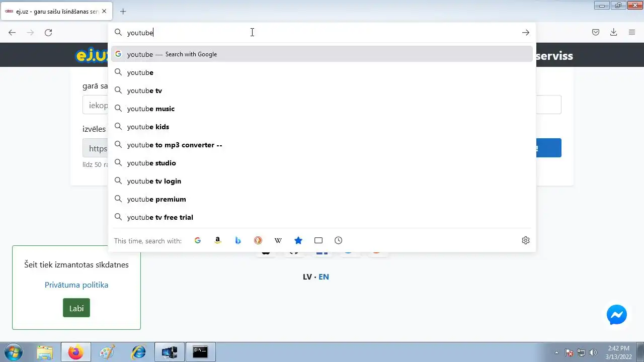Select the 'youtube kids' suggestion
The height and width of the screenshot is (362, 644).
coord(322,127)
